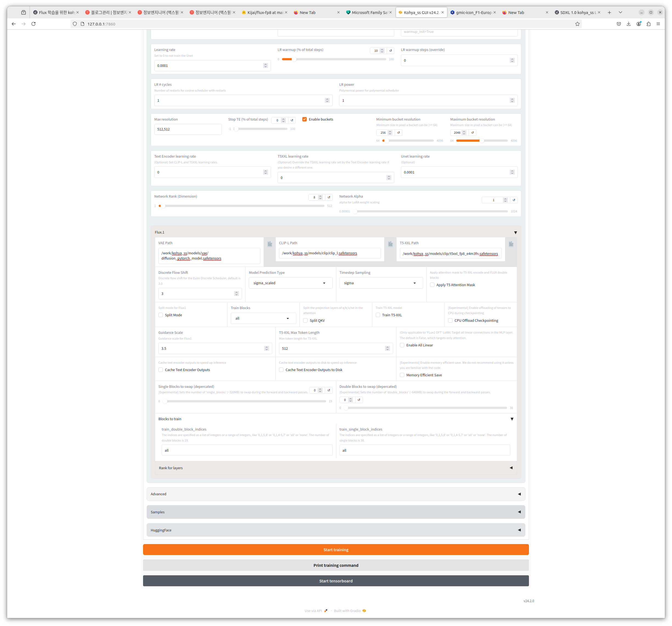Reset the Network Rank value
This screenshot has width=672, height=626.
pyautogui.click(x=329, y=197)
